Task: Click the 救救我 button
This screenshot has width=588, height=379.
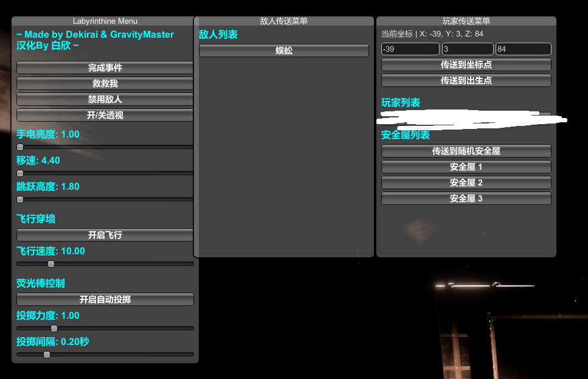Action: pyautogui.click(x=104, y=83)
